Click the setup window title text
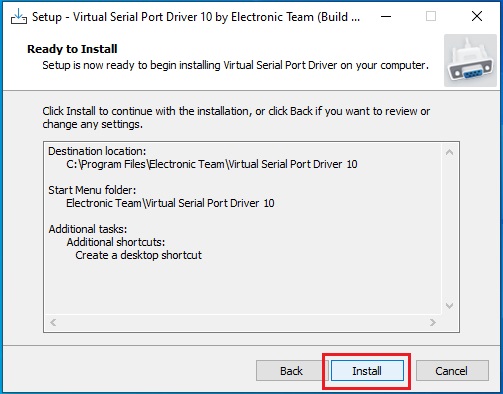The height and width of the screenshot is (394, 503). 196,17
